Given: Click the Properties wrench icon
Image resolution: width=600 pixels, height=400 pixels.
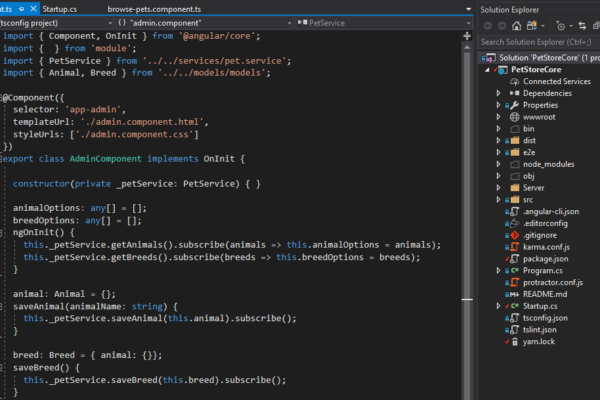Looking at the screenshot, I should pos(515,105).
